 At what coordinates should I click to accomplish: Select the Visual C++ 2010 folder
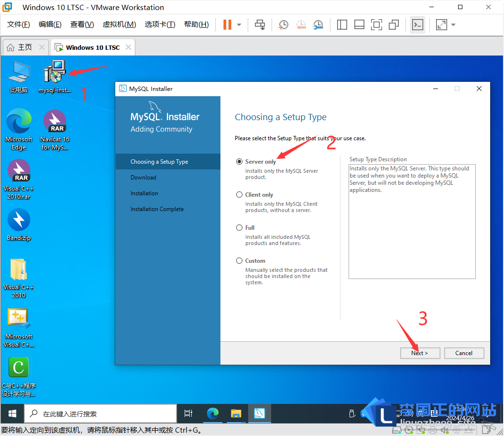(19, 279)
